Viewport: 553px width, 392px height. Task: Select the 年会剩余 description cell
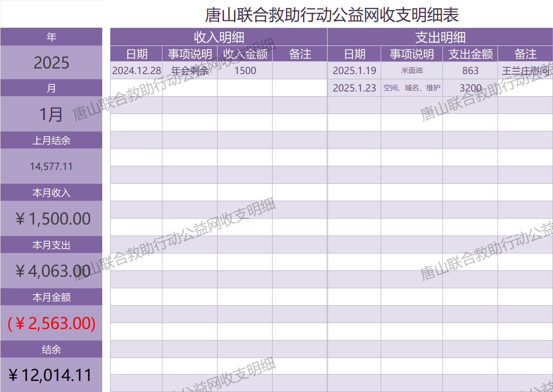[x=190, y=70]
